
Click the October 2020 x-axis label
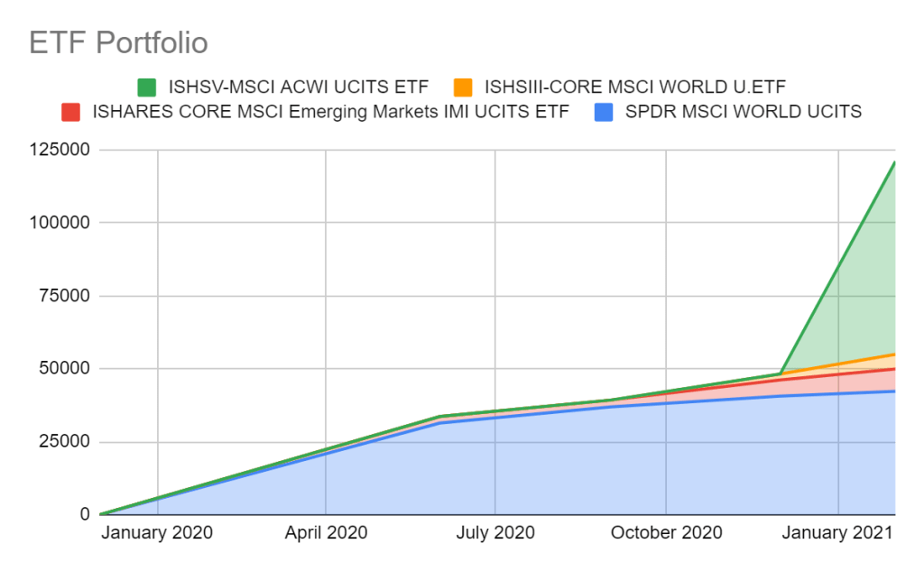click(x=666, y=533)
